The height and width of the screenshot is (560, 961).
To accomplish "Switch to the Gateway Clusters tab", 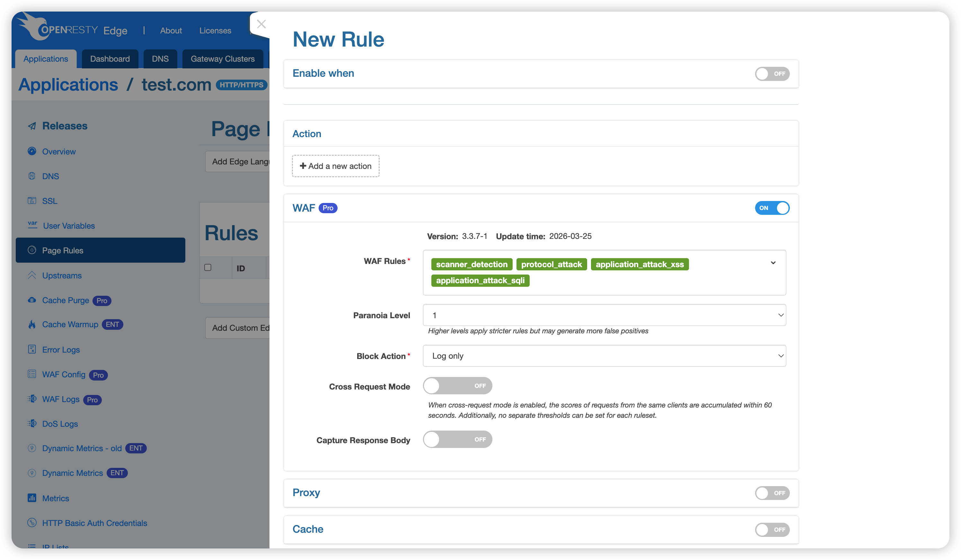I will (x=222, y=59).
